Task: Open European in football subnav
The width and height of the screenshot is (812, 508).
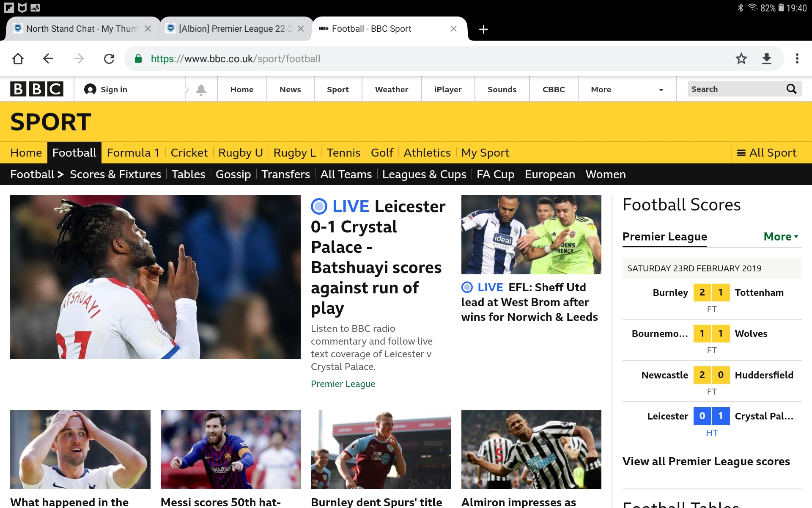Action: pyautogui.click(x=550, y=174)
